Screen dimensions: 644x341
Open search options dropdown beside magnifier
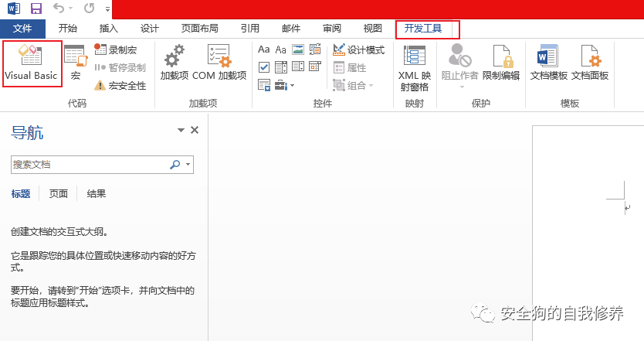coord(188,165)
